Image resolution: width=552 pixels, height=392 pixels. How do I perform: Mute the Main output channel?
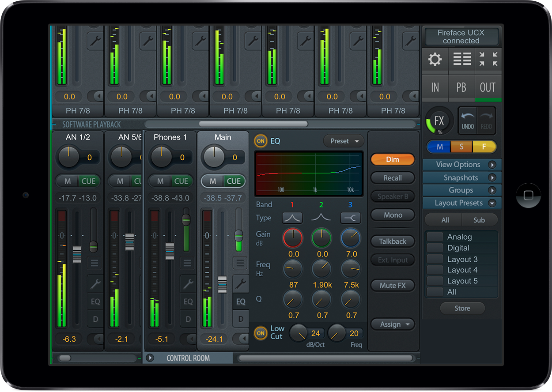pos(213,181)
